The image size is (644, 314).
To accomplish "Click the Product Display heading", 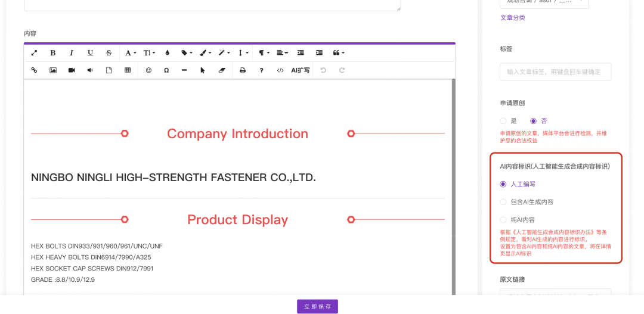I will (x=237, y=220).
